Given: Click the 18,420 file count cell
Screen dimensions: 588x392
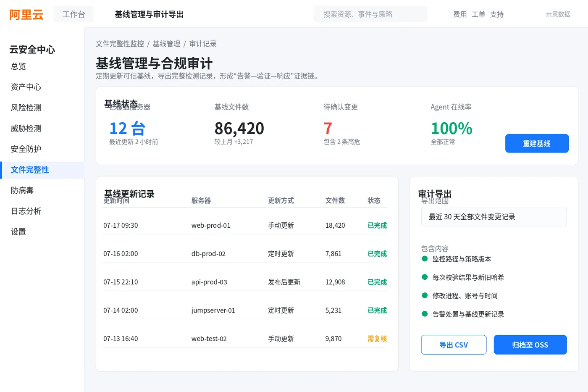Looking at the screenshot, I should tap(335, 225).
